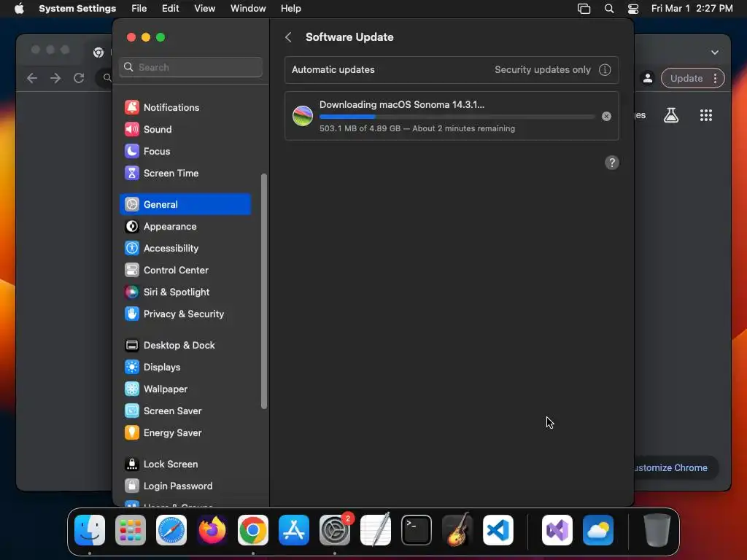Launch GarageBand from the Dock
This screenshot has height=560, width=747.
[x=457, y=530]
